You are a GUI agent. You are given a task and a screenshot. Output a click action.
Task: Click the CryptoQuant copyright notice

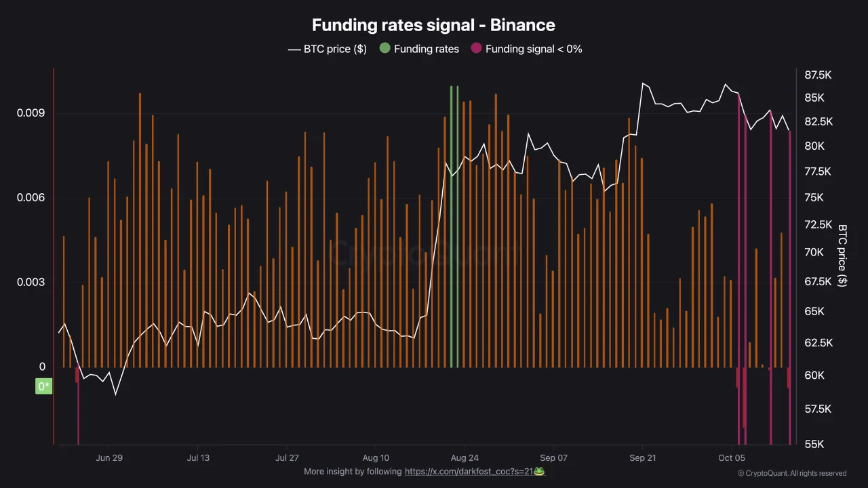click(x=792, y=473)
